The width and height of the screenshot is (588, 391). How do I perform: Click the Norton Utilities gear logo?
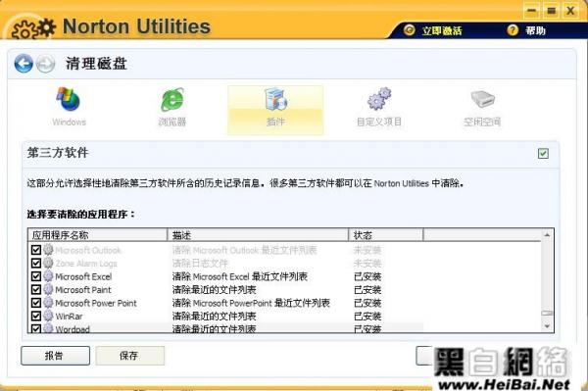(x=33, y=28)
